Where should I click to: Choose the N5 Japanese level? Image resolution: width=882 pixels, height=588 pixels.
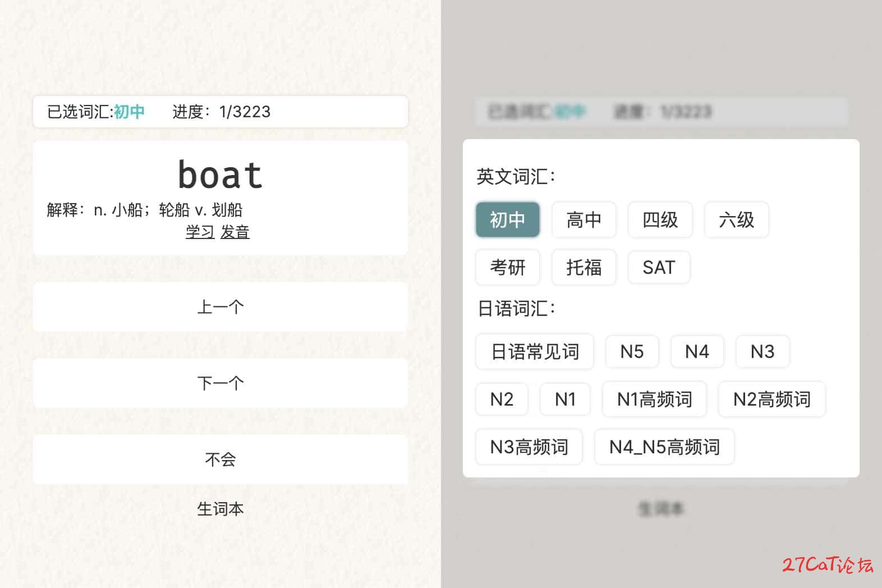pyautogui.click(x=632, y=352)
